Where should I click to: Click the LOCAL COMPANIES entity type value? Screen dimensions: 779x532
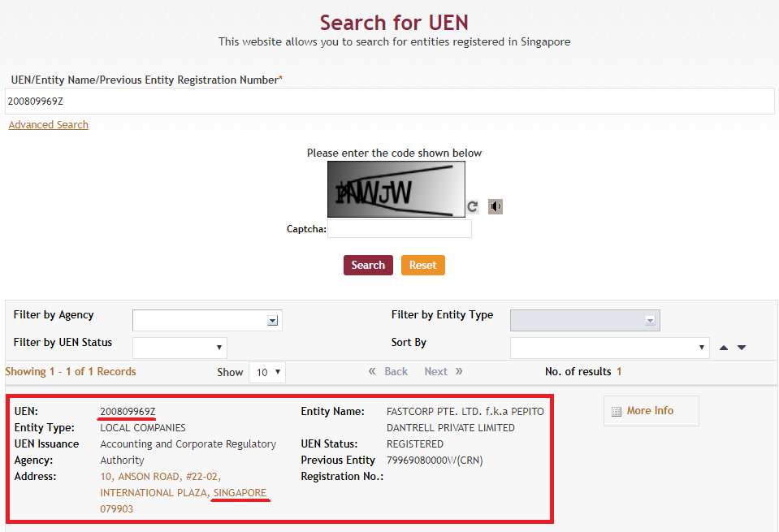pos(143,428)
